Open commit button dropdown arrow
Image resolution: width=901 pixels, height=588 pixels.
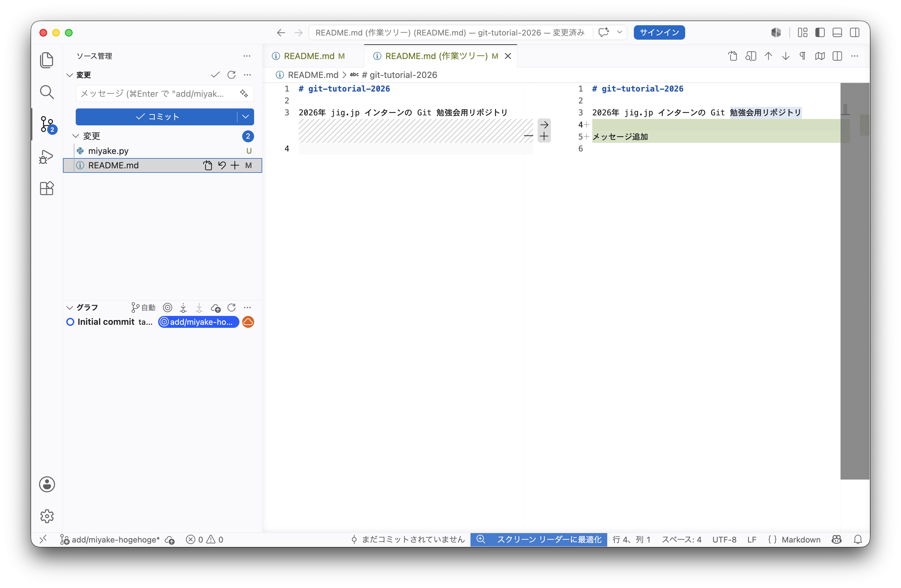(246, 116)
